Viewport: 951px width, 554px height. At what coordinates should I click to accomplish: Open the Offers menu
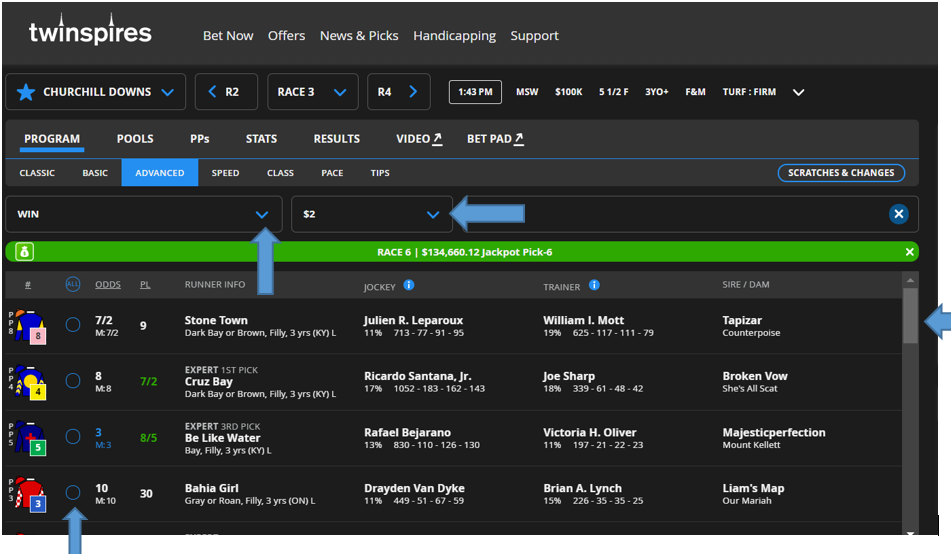pos(286,36)
